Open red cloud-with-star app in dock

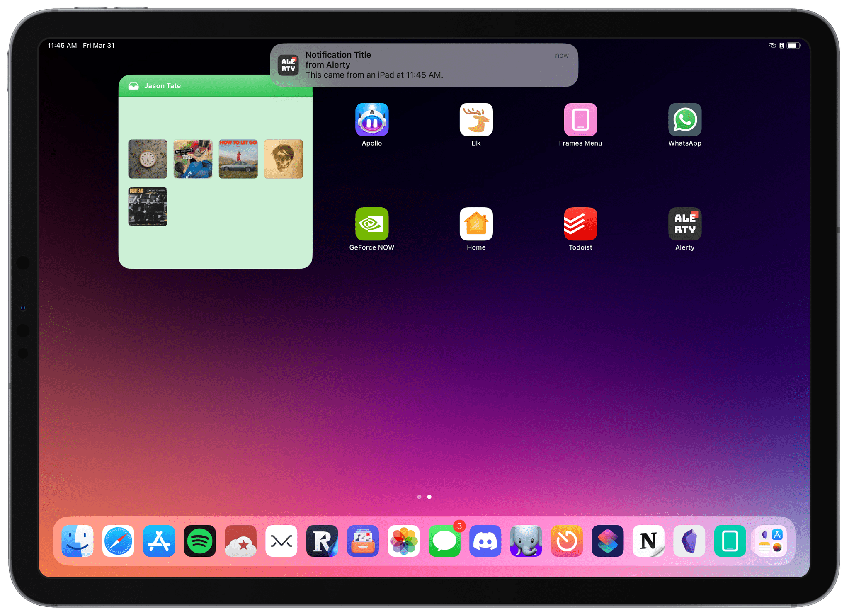(x=240, y=541)
